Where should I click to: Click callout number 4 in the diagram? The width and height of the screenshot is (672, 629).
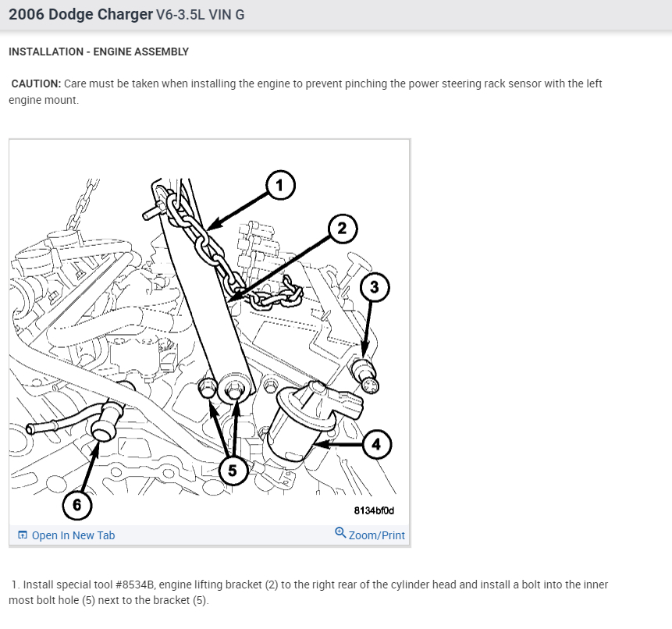377,444
